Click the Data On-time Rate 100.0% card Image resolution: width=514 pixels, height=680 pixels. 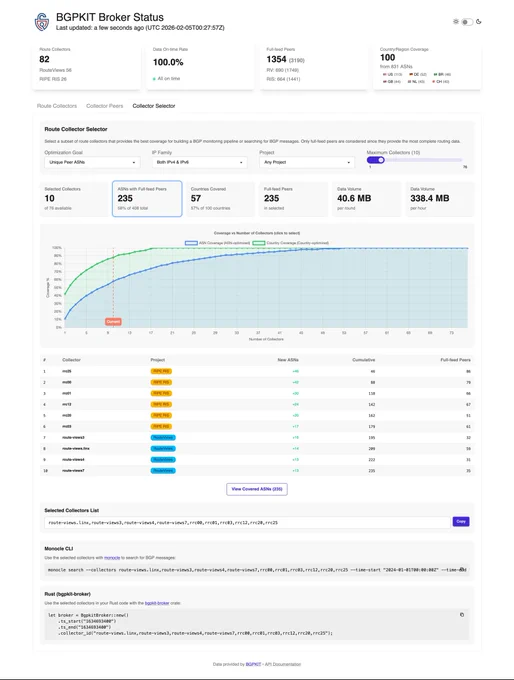200,66
